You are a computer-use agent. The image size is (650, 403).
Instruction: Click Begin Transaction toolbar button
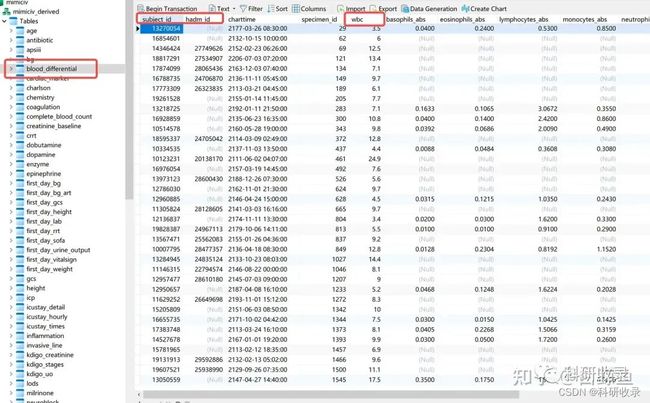click(x=167, y=9)
